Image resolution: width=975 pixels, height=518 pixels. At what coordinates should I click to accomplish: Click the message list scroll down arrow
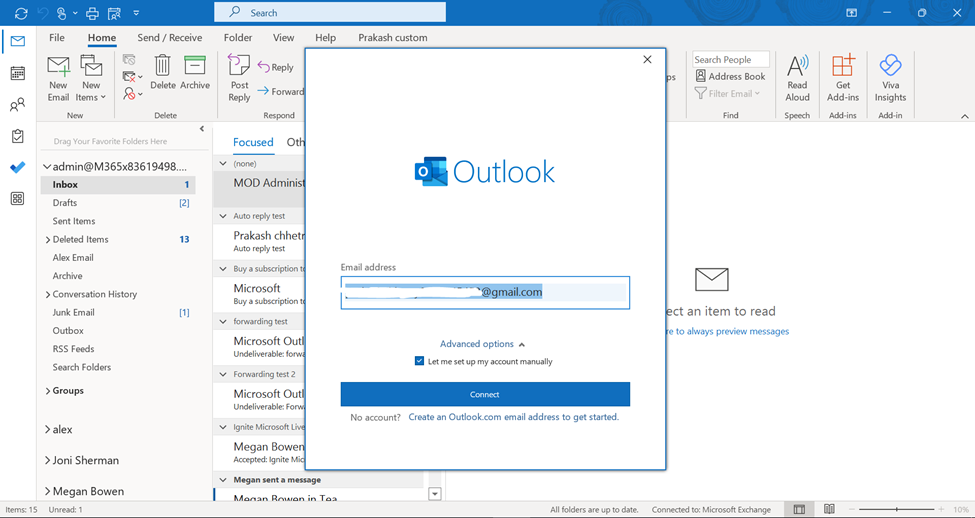[x=435, y=494]
